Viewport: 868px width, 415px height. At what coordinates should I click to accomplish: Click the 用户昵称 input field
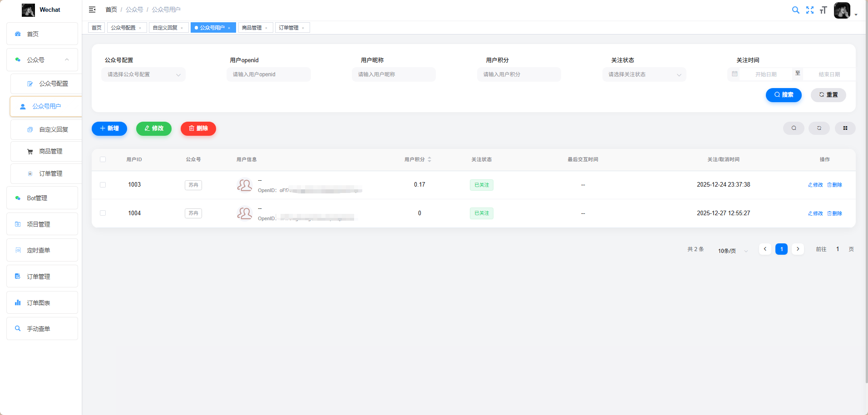pos(393,74)
